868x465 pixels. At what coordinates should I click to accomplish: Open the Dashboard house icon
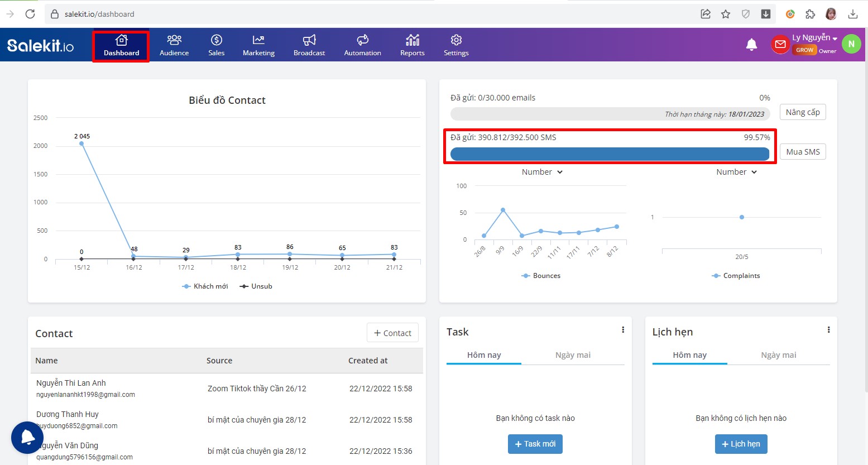point(121,40)
